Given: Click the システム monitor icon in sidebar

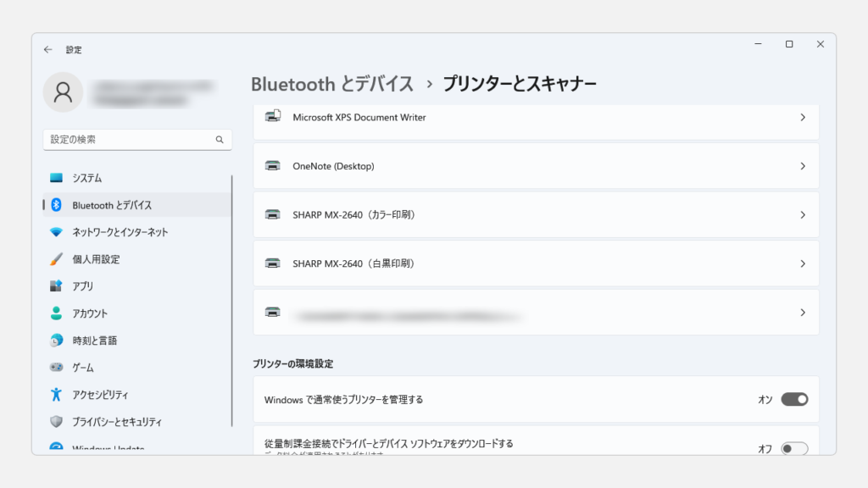Looking at the screenshot, I should [x=56, y=178].
